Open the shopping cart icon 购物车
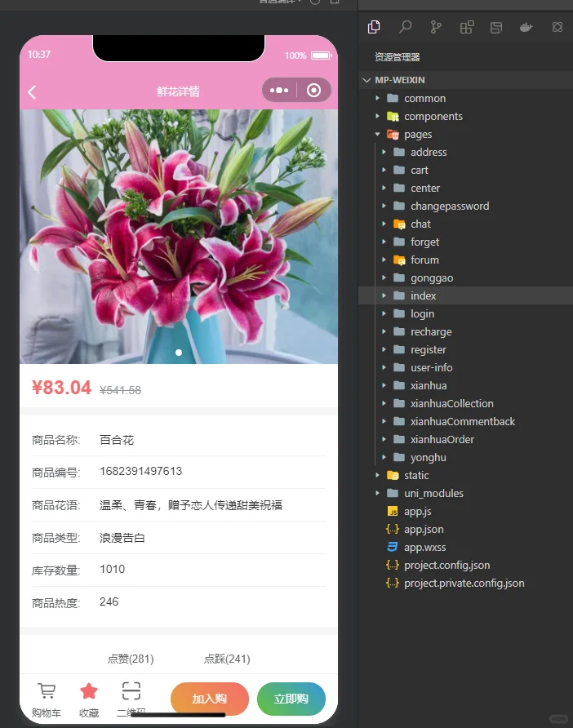 coord(47,691)
